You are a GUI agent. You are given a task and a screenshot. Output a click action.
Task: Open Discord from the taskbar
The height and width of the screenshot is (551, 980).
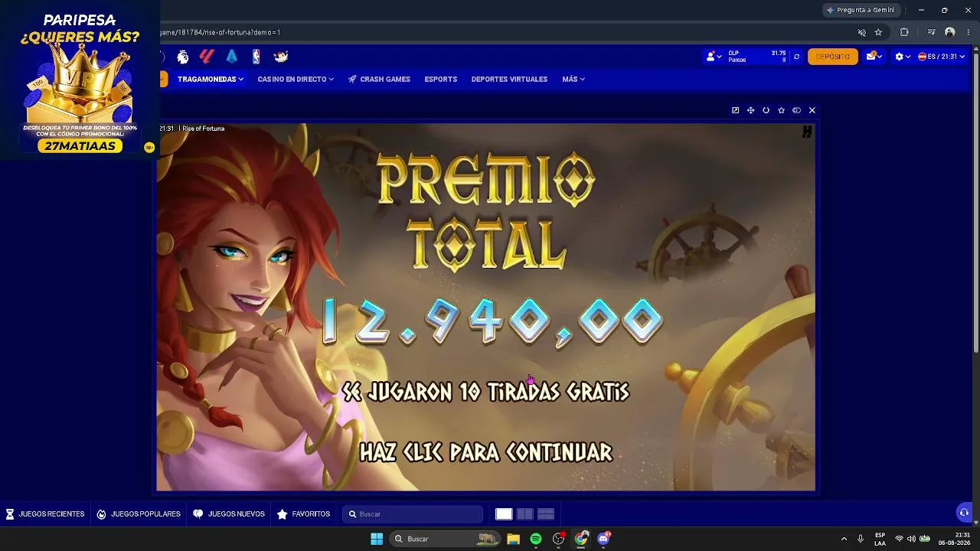tap(604, 539)
